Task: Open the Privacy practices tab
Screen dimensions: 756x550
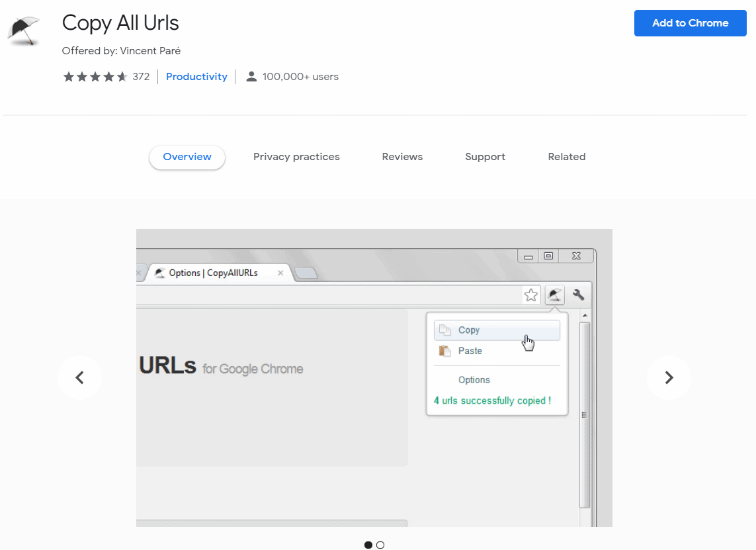Action: coord(296,156)
